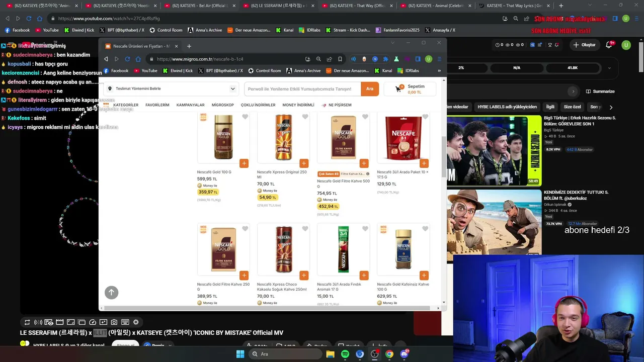Screen dimensions: 644x362
Task: Favorite Nescafe 3ü1 Arada Fındık Aromalı
Action: (x=365, y=229)
